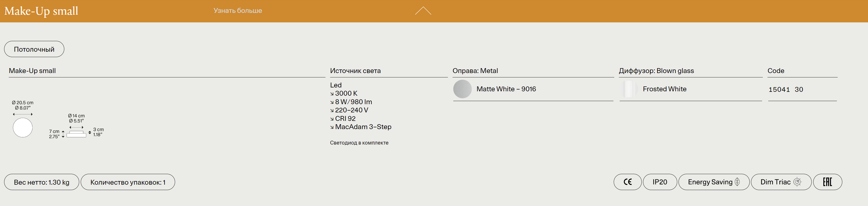Image resolution: width=868 pixels, height=206 pixels.
Task: Click the Energy Saving leaf icon
Action: pyautogui.click(x=737, y=182)
